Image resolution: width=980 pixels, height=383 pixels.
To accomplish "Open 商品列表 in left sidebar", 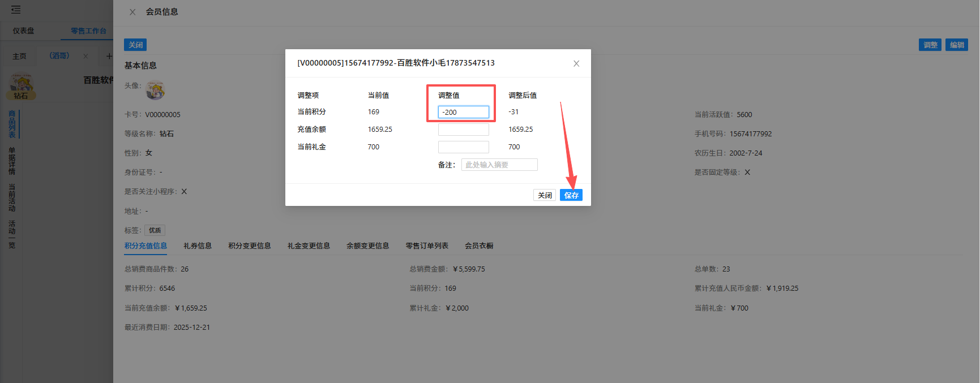I will (x=12, y=124).
